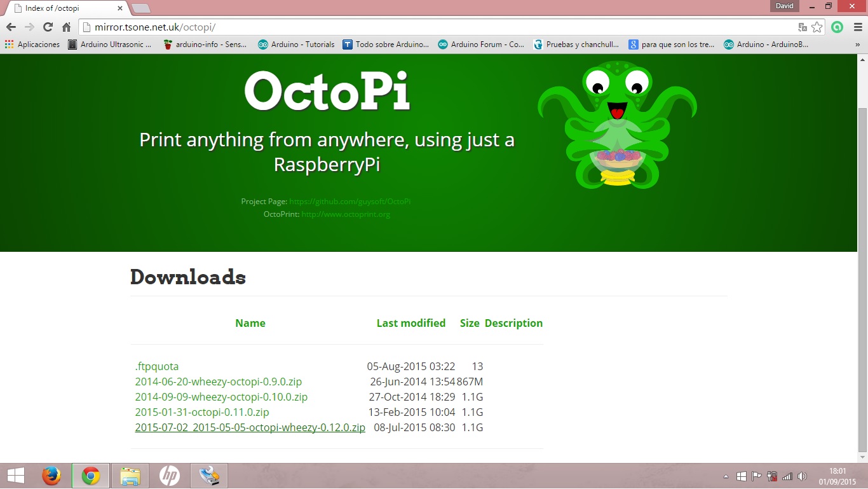Click the scrollbar down arrow
Viewport: 868px width, 489px height.
(862, 457)
